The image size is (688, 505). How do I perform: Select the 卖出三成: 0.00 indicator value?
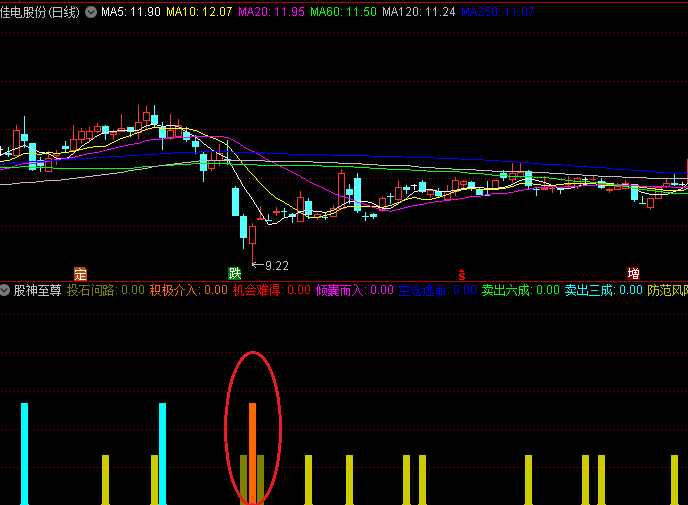point(603,290)
